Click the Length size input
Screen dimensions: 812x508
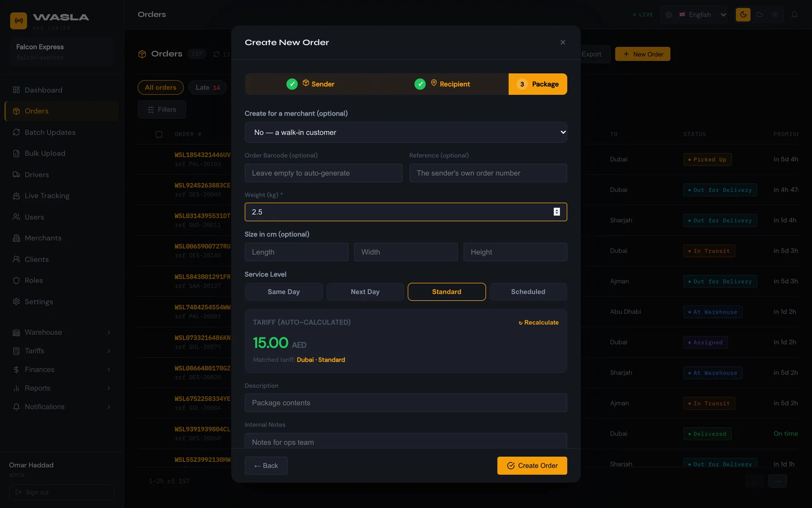[x=296, y=252]
